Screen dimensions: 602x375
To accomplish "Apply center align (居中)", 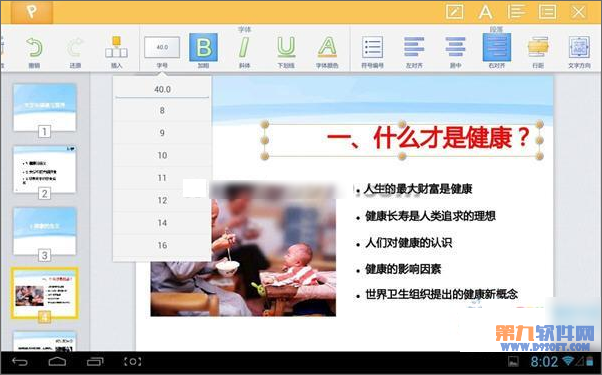I will click(x=455, y=47).
